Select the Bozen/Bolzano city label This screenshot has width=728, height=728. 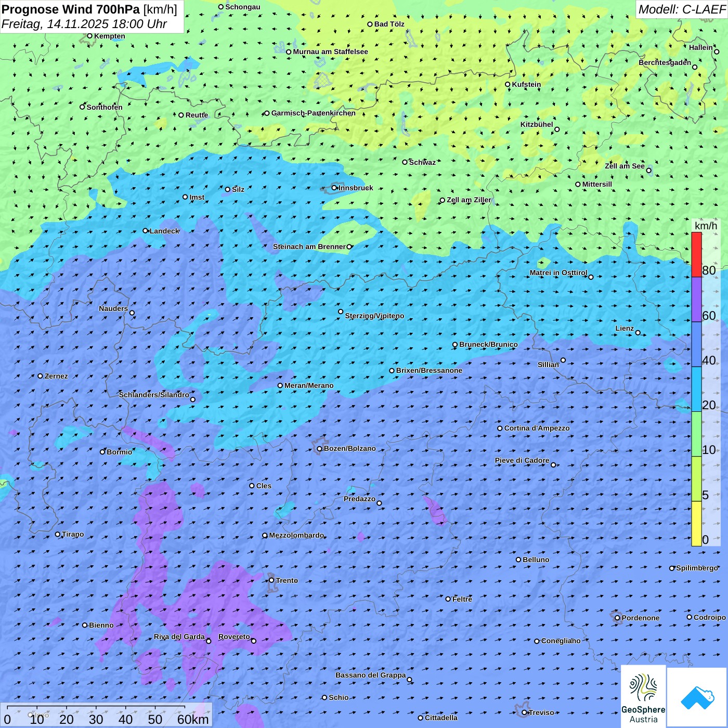point(349,448)
